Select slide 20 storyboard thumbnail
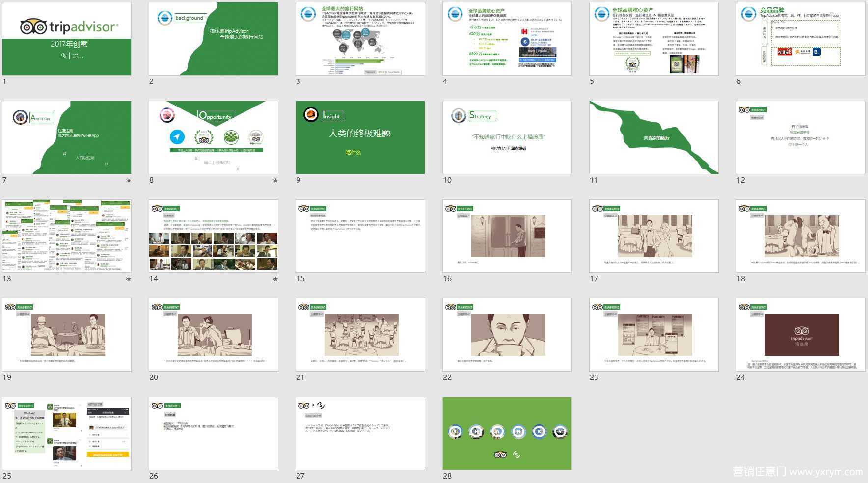 (x=214, y=335)
